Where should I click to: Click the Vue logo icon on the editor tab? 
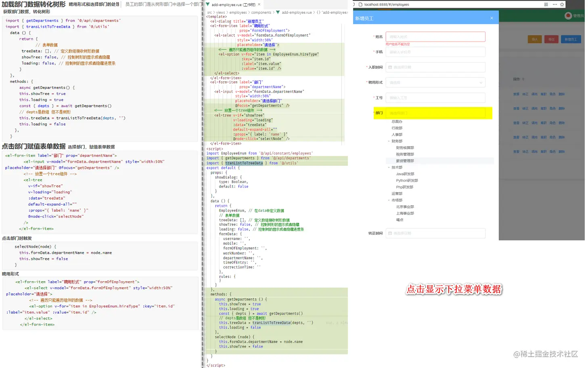click(208, 4)
